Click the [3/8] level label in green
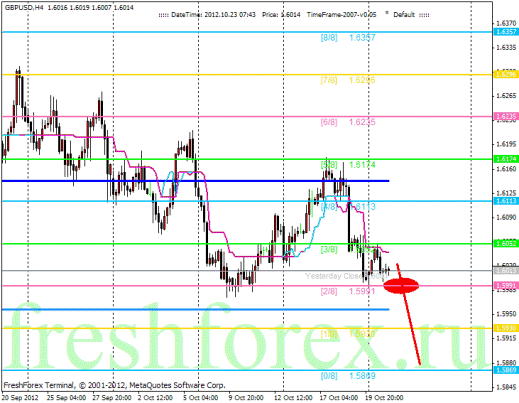This screenshot has width=519, height=403. point(329,249)
